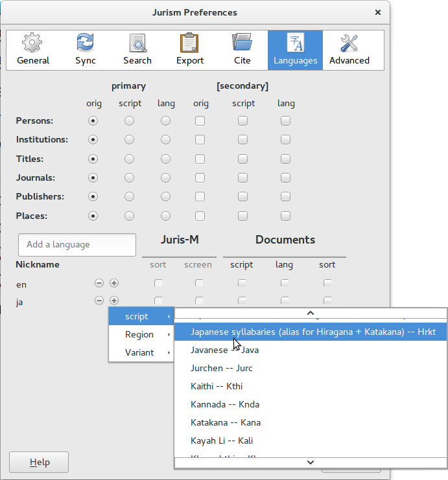The height and width of the screenshot is (480, 448).
Task: Select the Languages preferences pane
Action: tap(295, 51)
